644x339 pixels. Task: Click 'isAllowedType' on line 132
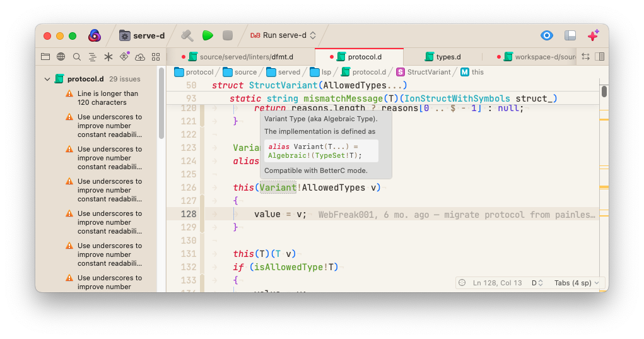[x=289, y=267]
